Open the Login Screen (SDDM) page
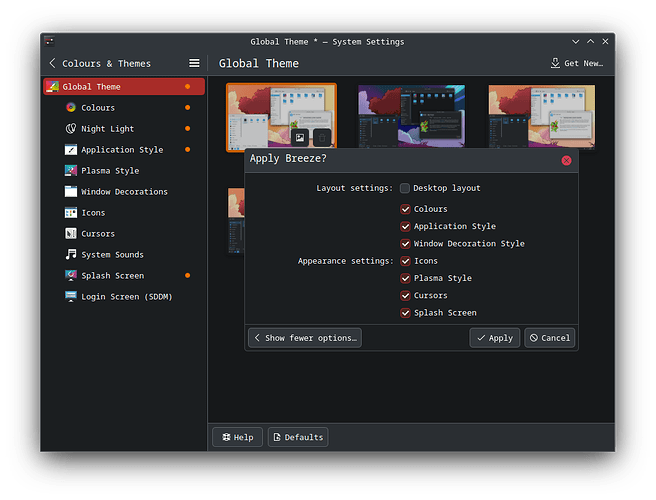Screen dimensions: 656x500 click(x=124, y=296)
